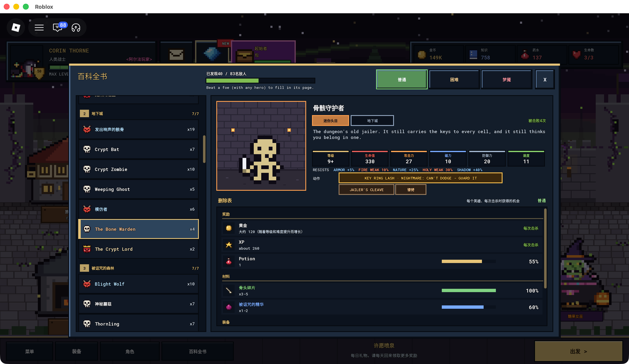The image size is (629, 364).
Task: Select Crypt Zombie entry
Action: pyautogui.click(x=139, y=169)
